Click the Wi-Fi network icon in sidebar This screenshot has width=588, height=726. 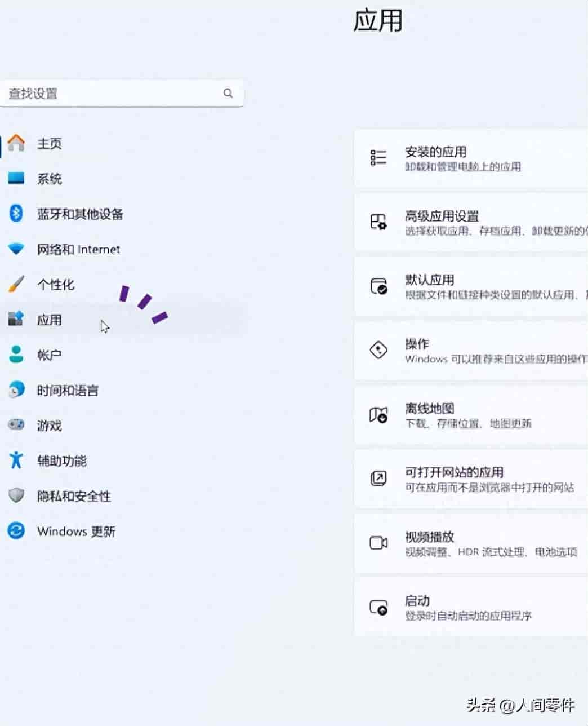coord(16,249)
